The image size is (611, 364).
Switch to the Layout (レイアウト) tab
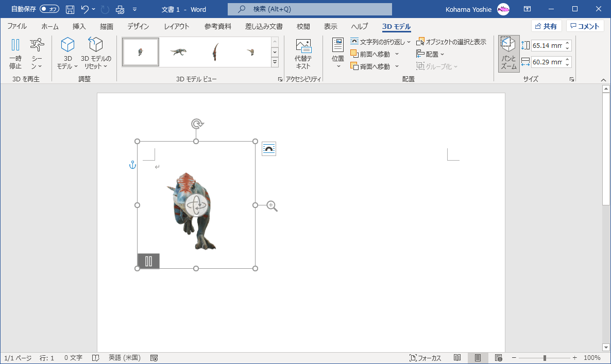click(x=177, y=27)
